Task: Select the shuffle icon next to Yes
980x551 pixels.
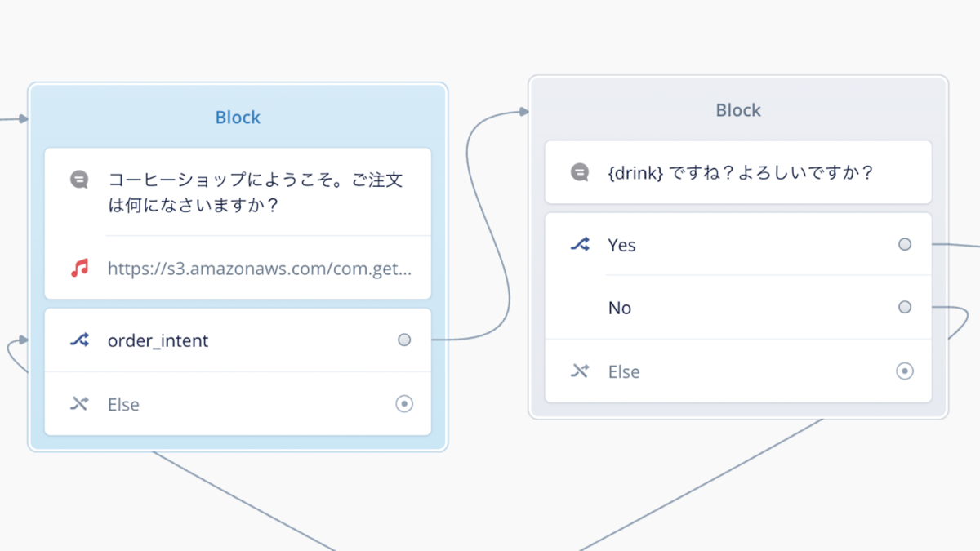Action: (580, 244)
